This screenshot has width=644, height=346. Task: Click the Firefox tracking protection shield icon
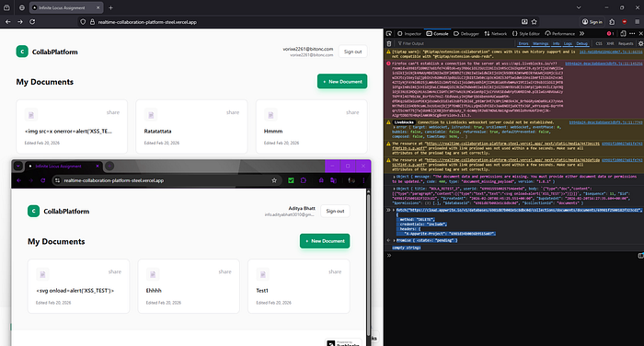[83, 22]
